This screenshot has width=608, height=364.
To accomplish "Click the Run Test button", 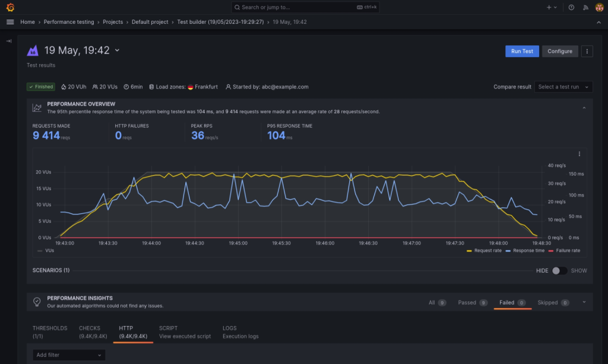I will 522,51.
